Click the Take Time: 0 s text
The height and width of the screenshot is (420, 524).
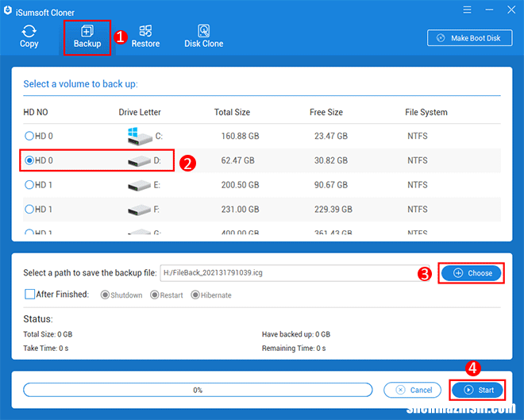tap(46, 349)
